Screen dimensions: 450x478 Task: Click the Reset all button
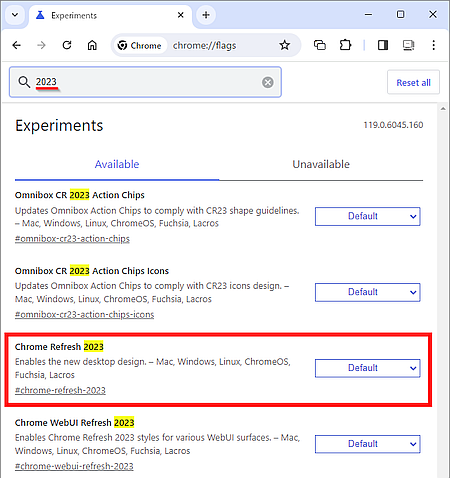click(x=413, y=82)
